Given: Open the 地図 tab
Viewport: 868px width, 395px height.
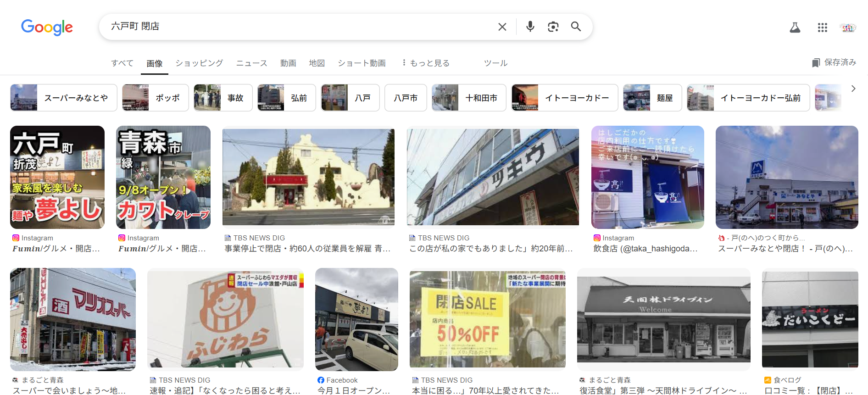Looking at the screenshot, I should 317,63.
